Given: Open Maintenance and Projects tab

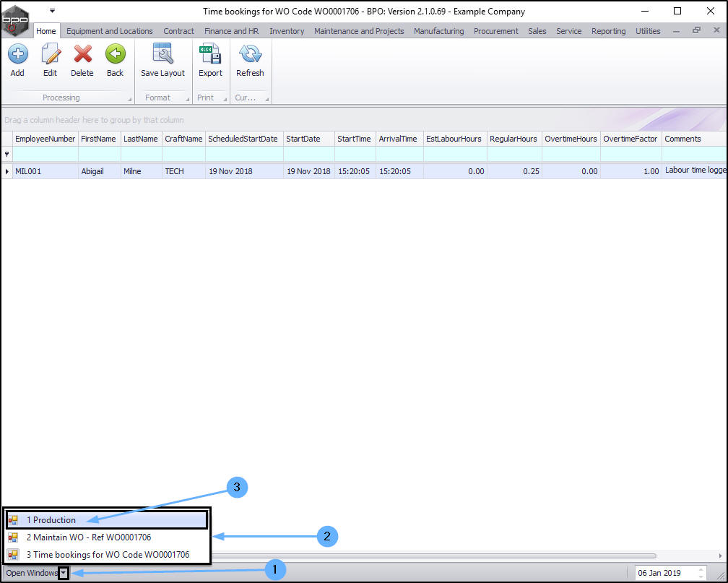Looking at the screenshot, I should coord(359,31).
